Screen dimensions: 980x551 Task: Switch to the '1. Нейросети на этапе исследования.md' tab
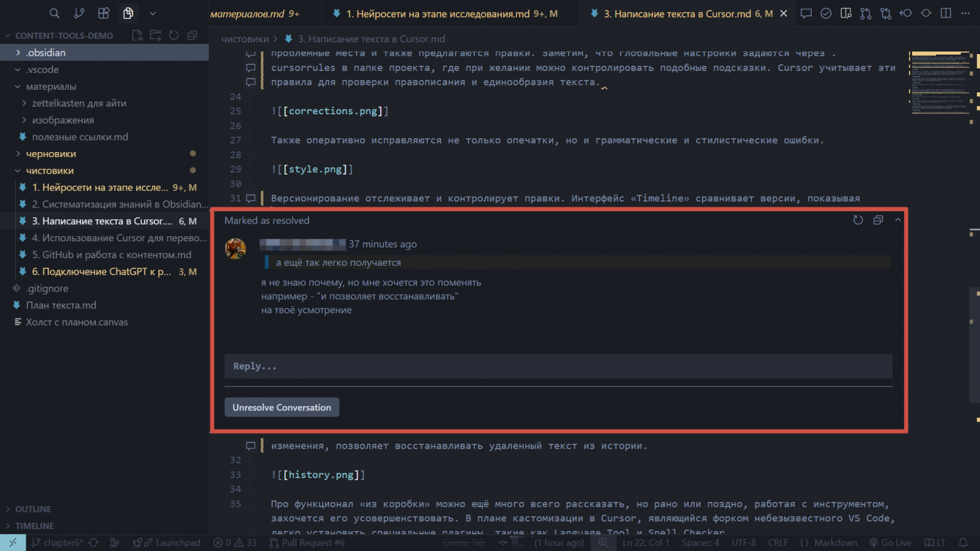(445, 13)
